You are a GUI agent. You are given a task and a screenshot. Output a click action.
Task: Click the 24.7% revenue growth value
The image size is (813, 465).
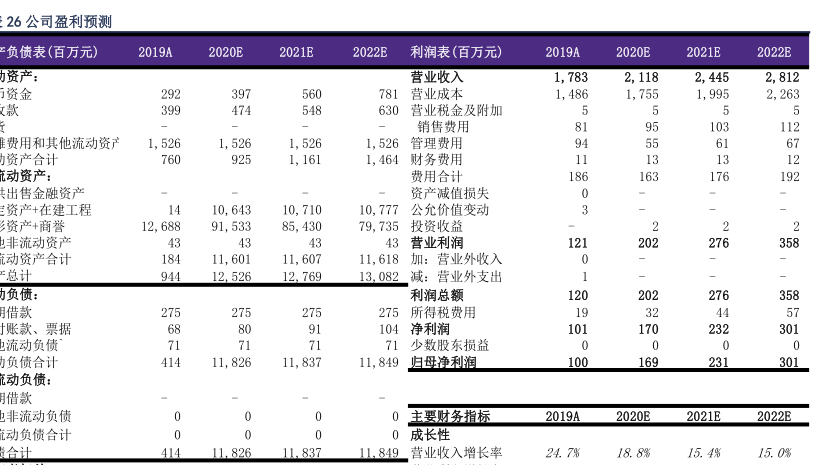pos(562,453)
